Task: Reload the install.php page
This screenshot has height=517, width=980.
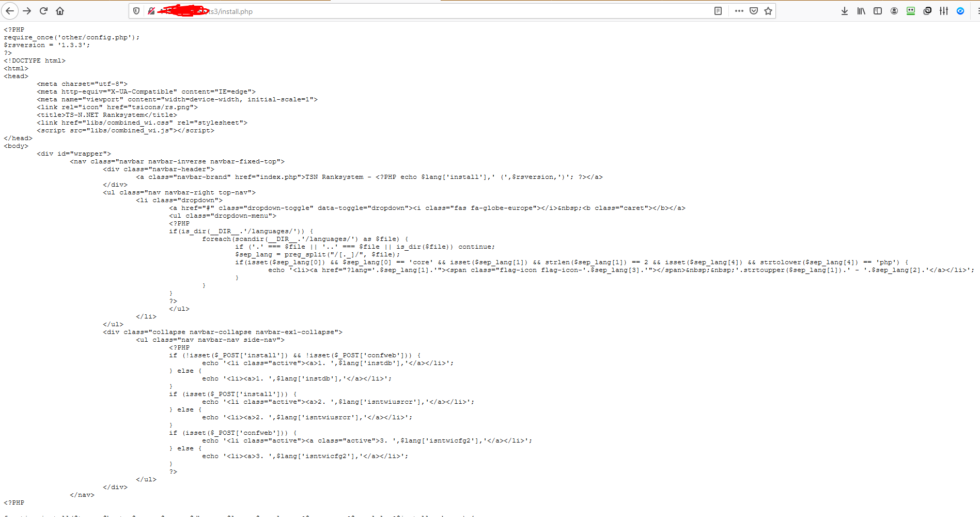Action: point(44,11)
